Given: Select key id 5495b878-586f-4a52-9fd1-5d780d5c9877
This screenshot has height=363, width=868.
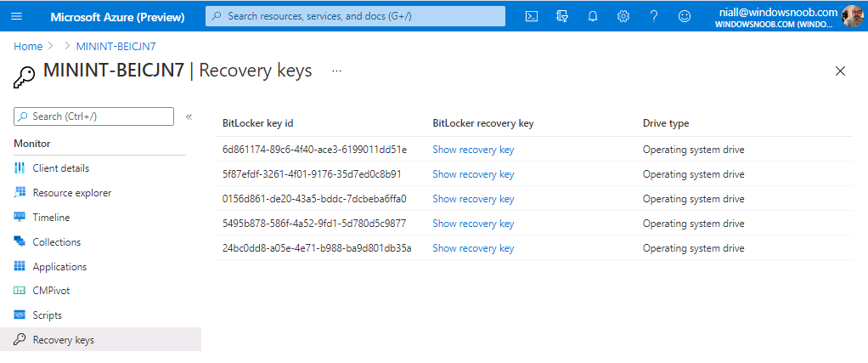Looking at the screenshot, I should (x=314, y=224).
